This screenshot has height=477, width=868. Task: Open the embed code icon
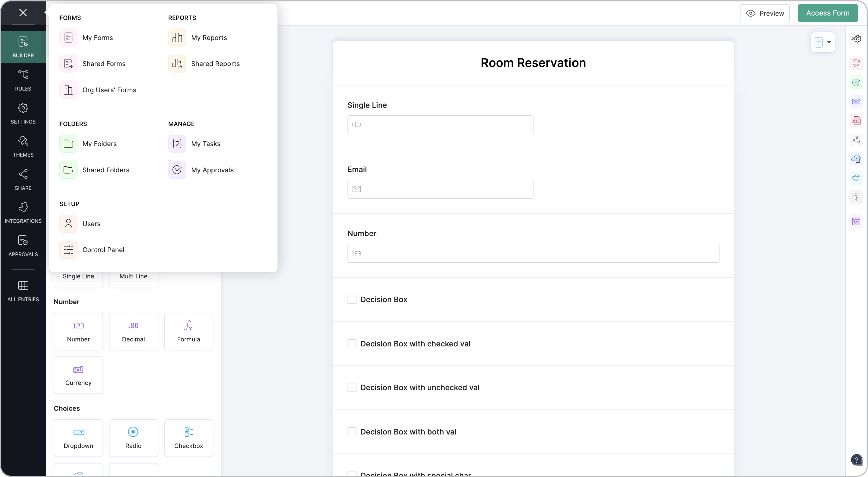pyautogui.click(x=856, y=221)
